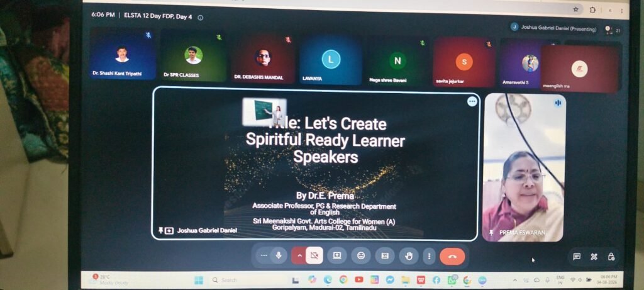Open Chrome three-dot menu
The image size is (644, 290).
pyautogui.click(x=622, y=11)
